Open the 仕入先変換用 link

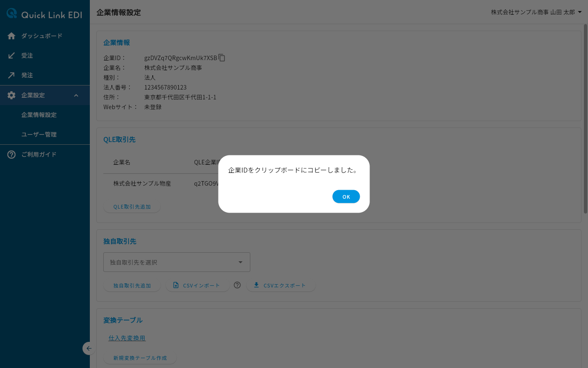coord(127,338)
